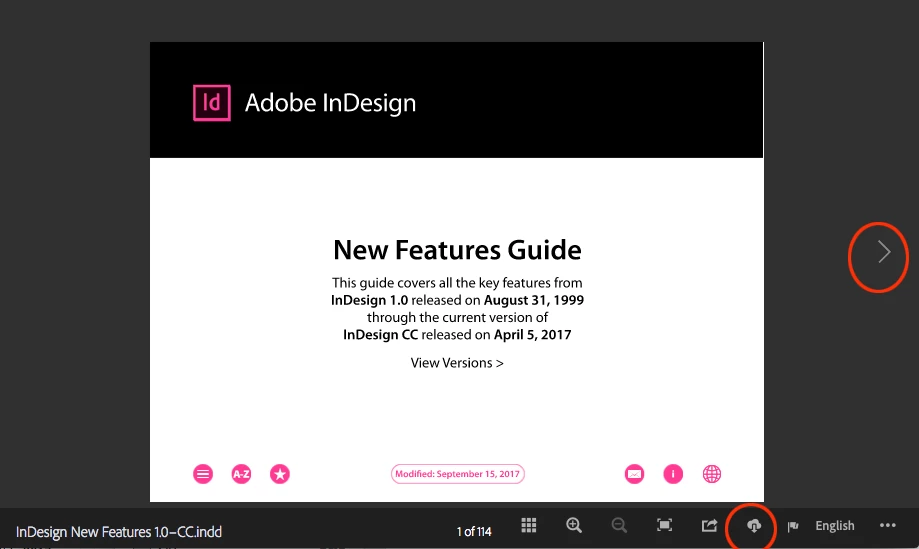Open the pink A-Z index icon
The image size is (919, 549).
coord(241,474)
